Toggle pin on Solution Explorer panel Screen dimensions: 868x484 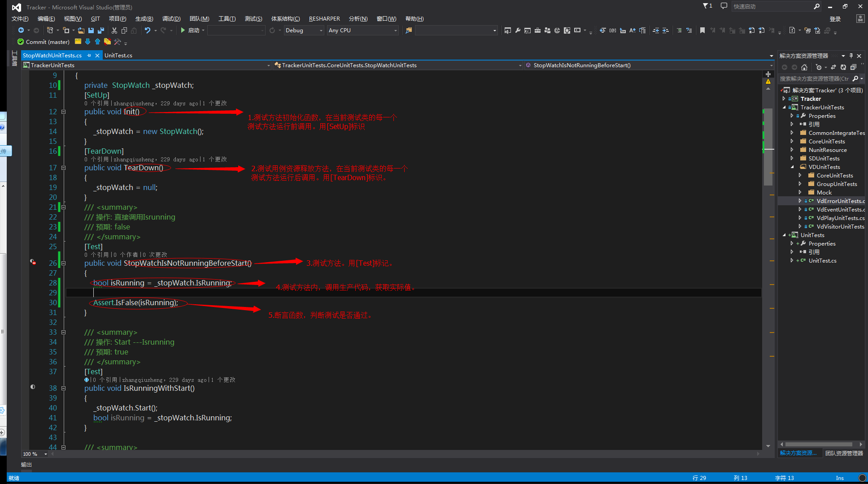point(851,56)
